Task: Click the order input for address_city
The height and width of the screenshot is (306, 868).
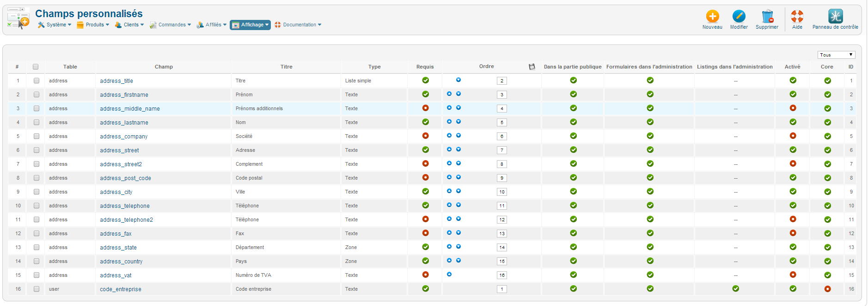Action: (x=502, y=192)
